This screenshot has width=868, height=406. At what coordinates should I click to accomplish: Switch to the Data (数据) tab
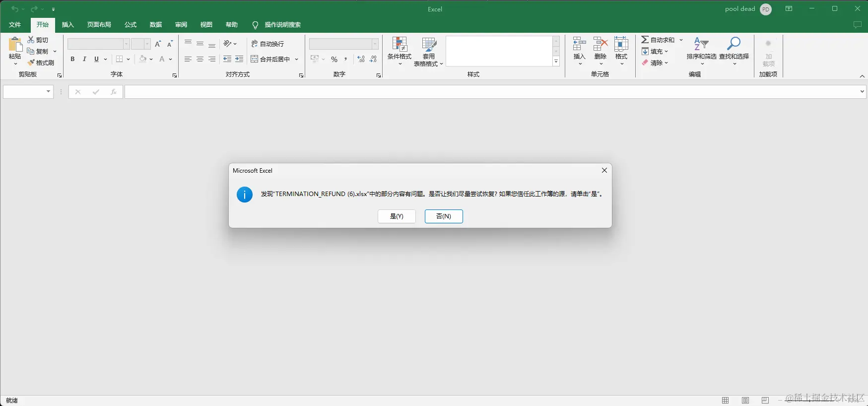click(x=156, y=25)
